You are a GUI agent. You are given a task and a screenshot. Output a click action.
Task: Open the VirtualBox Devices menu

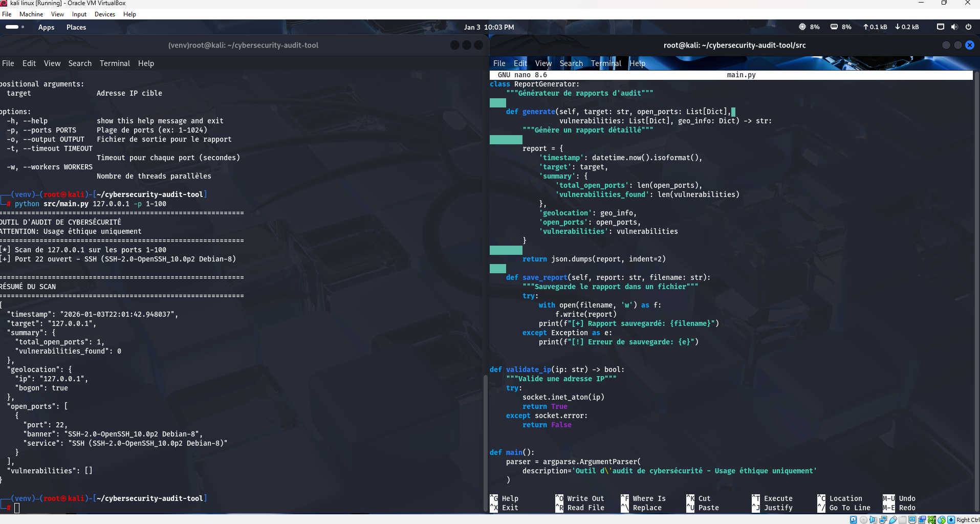[104, 14]
